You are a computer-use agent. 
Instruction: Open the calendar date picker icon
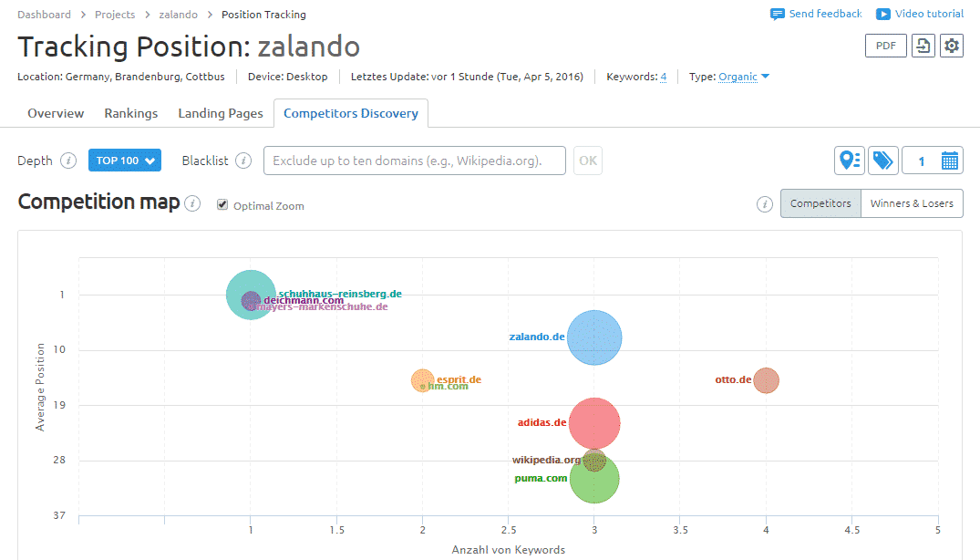pos(949,161)
